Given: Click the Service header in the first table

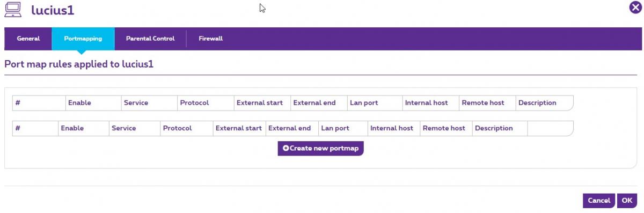Looking at the screenshot, I should [x=136, y=103].
